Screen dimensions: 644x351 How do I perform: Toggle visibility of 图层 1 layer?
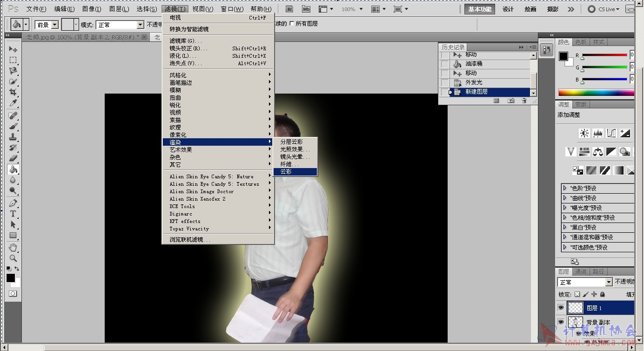(x=561, y=308)
